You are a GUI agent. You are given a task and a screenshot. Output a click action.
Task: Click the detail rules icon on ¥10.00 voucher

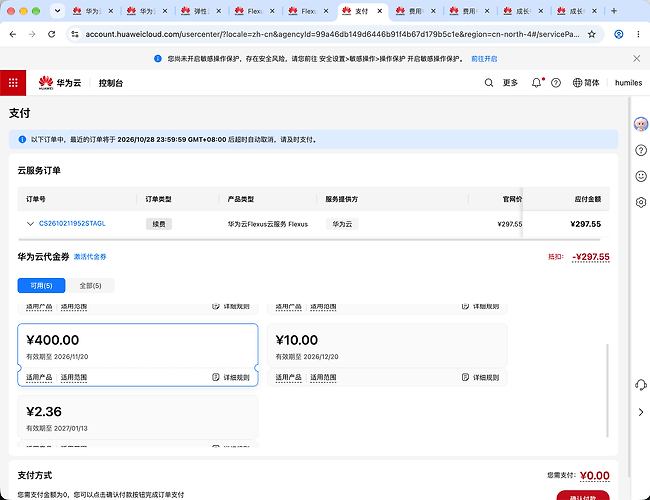pos(465,377)
